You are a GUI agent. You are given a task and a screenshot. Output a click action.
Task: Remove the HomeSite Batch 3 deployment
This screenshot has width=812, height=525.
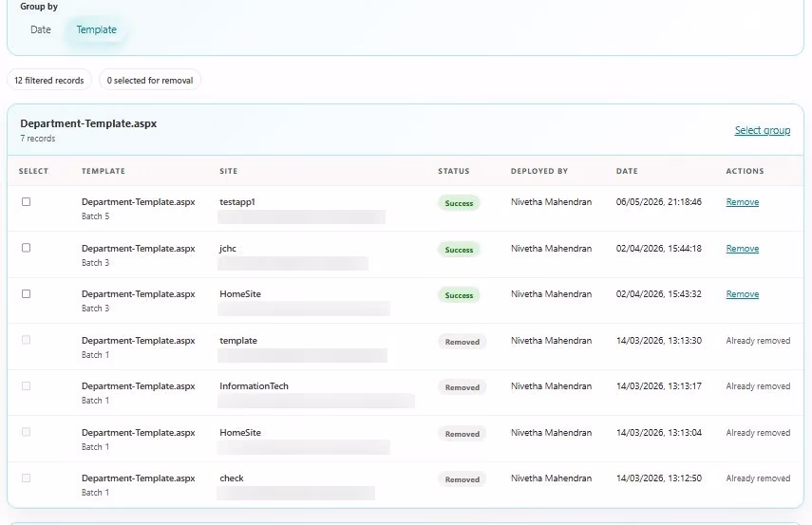pyautogui.click(x=742, y=294)
